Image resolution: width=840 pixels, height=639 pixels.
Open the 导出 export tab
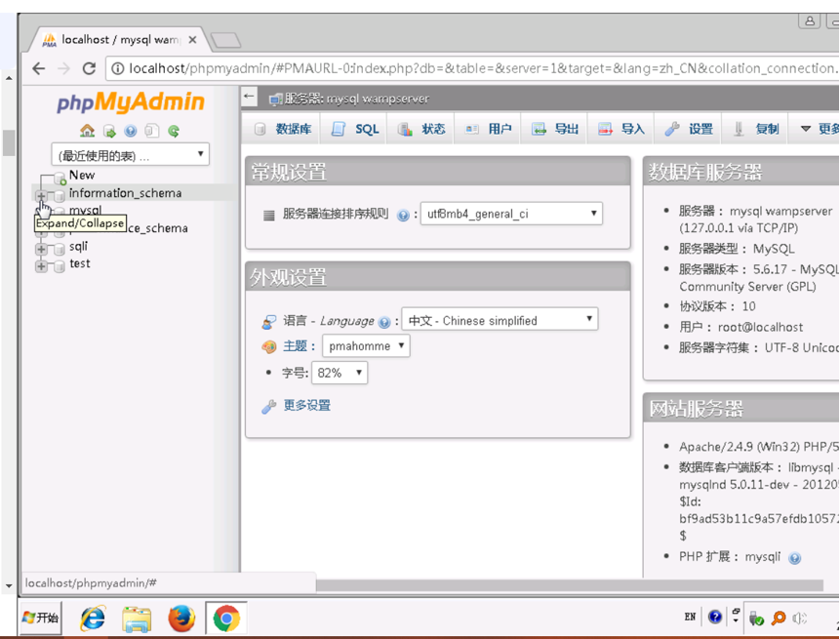554,129
